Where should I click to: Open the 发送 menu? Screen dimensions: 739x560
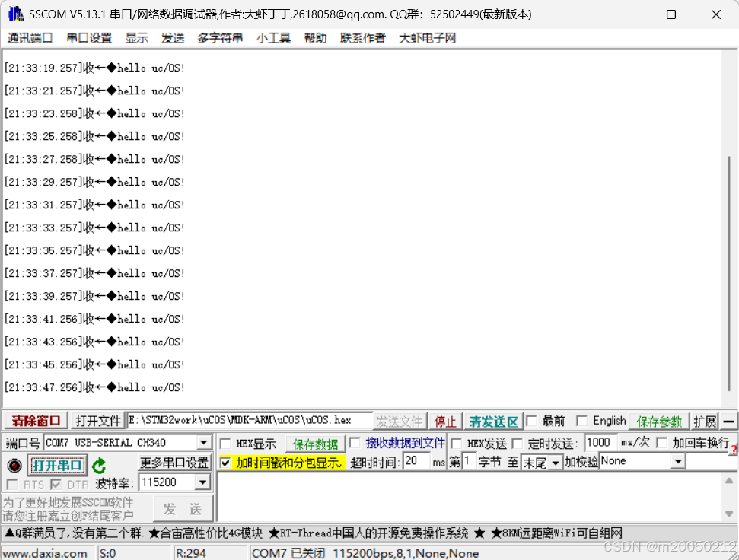click(x=173, y=38)
